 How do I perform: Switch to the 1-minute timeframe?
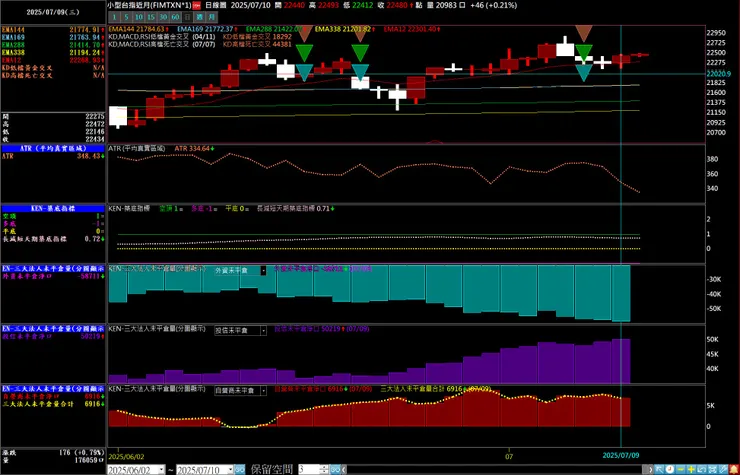114,17
